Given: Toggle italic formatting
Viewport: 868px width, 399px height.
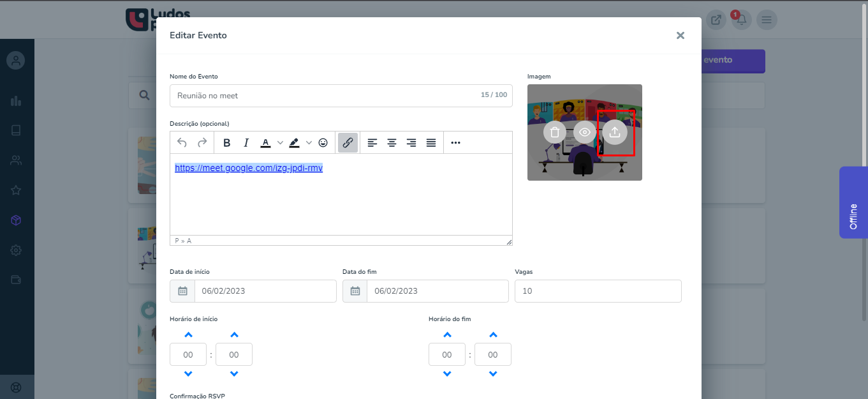Looking at the screenshot, I should [246, 143].
